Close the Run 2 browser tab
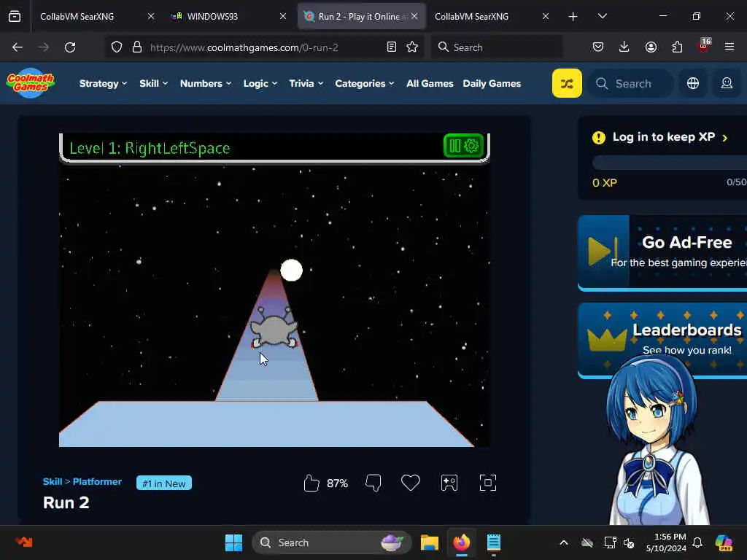Image resolution: width=747 pixels, height=560 pixels. pos(414,16)
